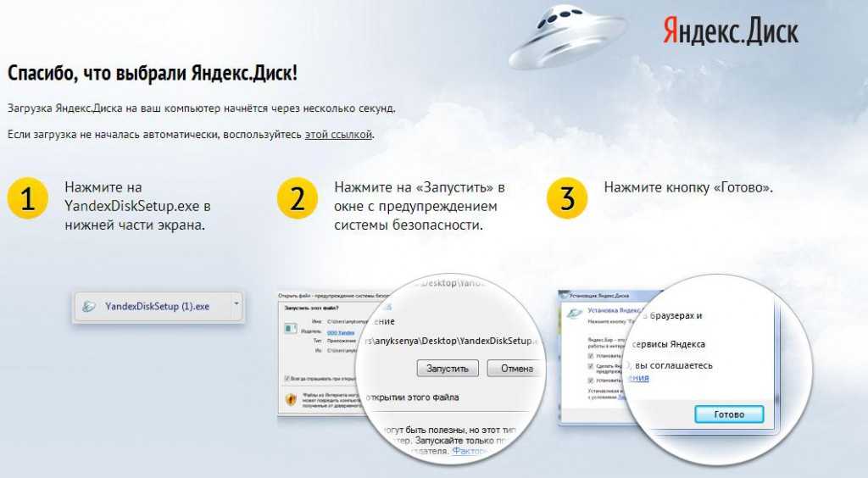Click the text "вы соглашаетесь" in installer magnifier
Screen dimensions: 868x478
click(674, 365)
